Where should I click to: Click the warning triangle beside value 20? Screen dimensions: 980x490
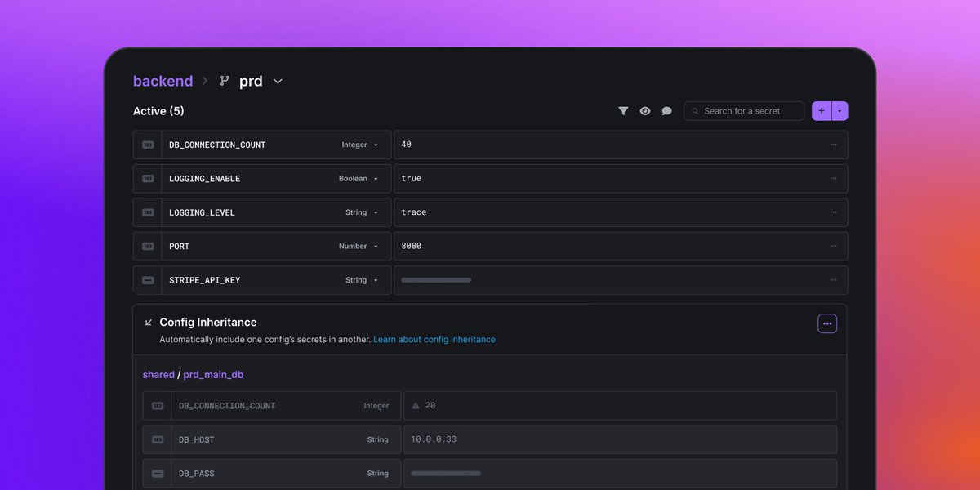pyautogui.click(x=416, y=405)
